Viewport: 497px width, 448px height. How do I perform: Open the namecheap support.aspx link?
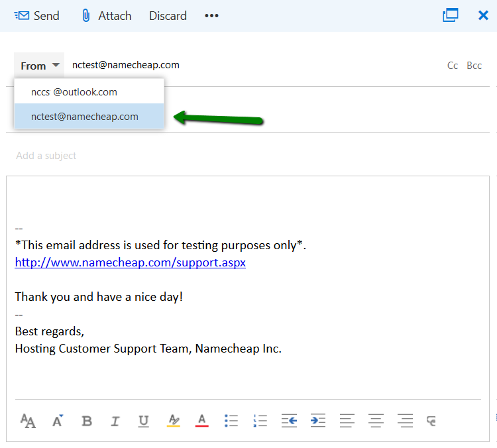(x=131, y=262)
